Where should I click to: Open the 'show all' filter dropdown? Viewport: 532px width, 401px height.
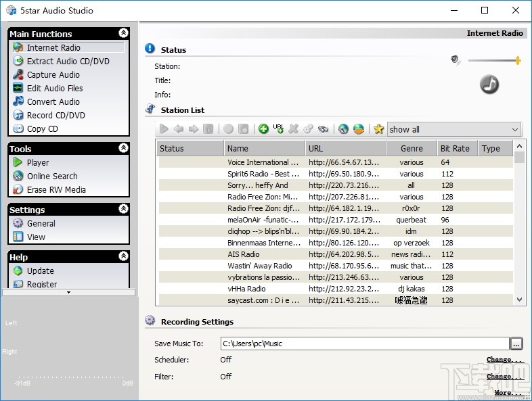click(x=514, y=129)
